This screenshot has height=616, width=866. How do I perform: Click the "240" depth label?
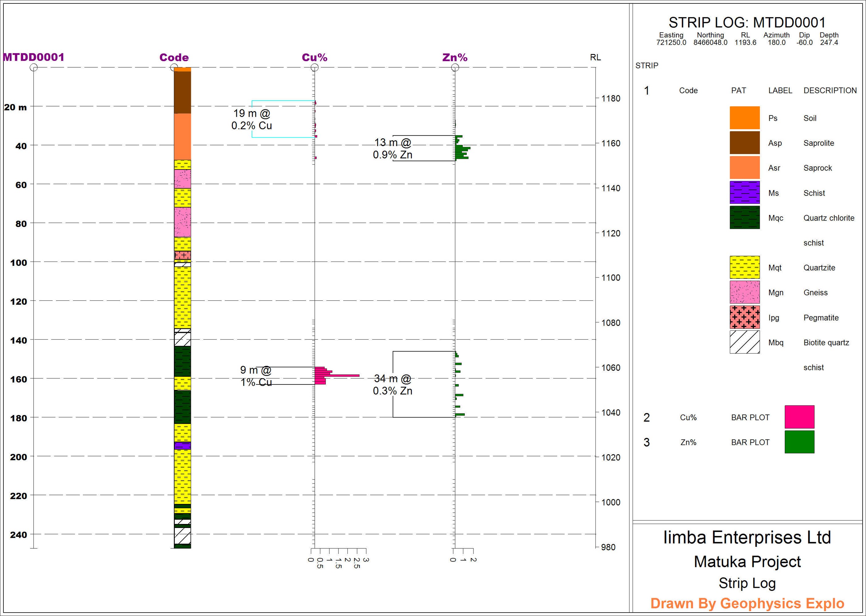[x=19, y=535]
